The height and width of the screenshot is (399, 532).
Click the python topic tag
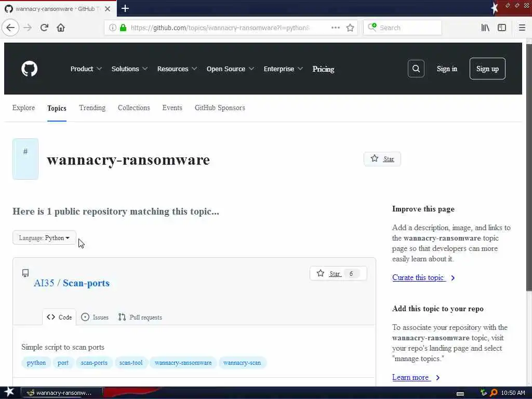(x=36, y=363)
